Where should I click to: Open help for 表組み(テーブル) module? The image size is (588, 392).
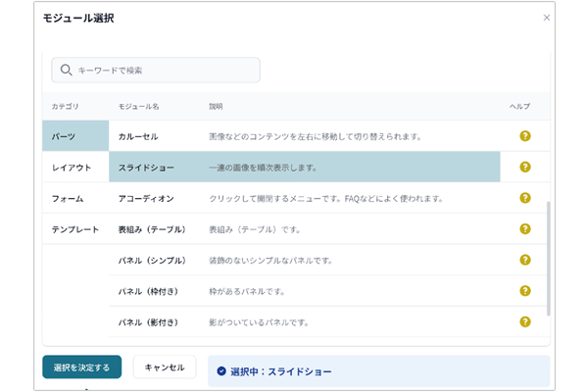pyautogui.click(x=525, y=228)
